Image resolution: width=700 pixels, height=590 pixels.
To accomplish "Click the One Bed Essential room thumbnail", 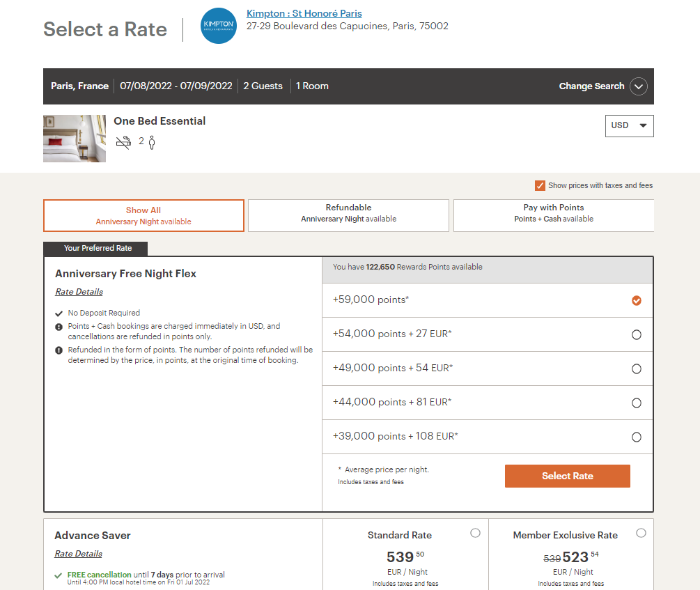I will pyautogui.click(x=75, y=139).
